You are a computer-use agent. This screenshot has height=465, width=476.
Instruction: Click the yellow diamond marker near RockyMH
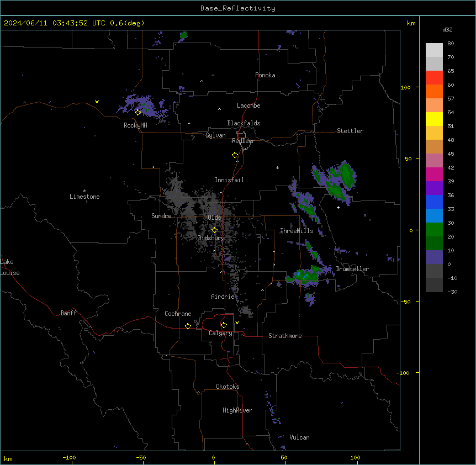click(137, 112)
